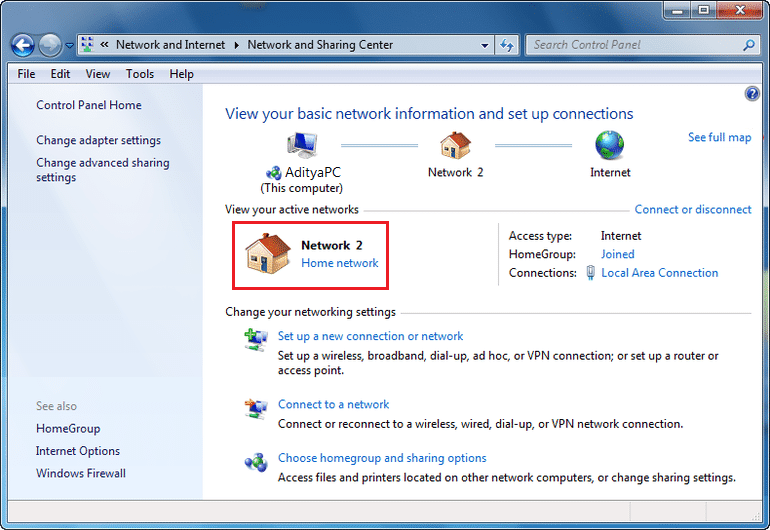Open Windows Firewall under See also
This screenshot has width=770, height=530.
coord(81,474)
